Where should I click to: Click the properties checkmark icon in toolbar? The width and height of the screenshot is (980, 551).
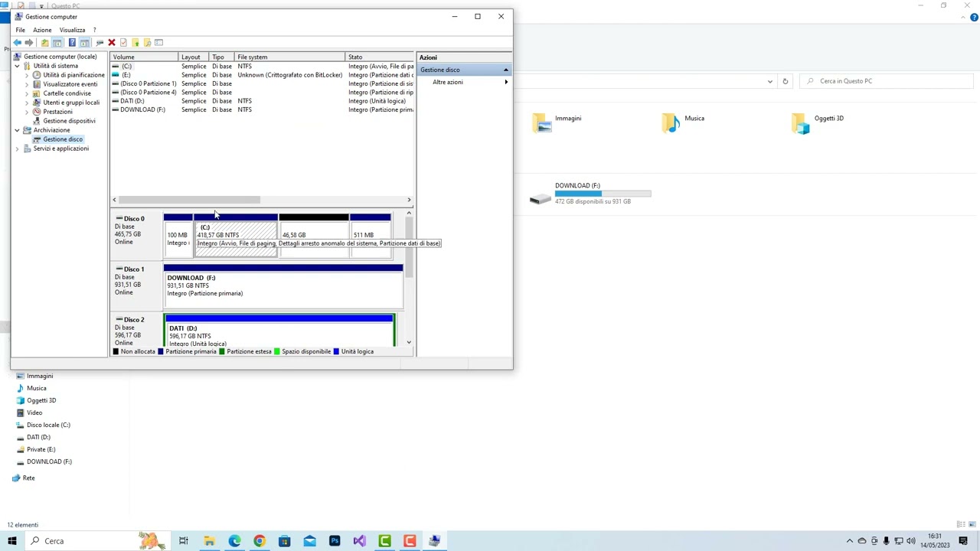(123, 43)
